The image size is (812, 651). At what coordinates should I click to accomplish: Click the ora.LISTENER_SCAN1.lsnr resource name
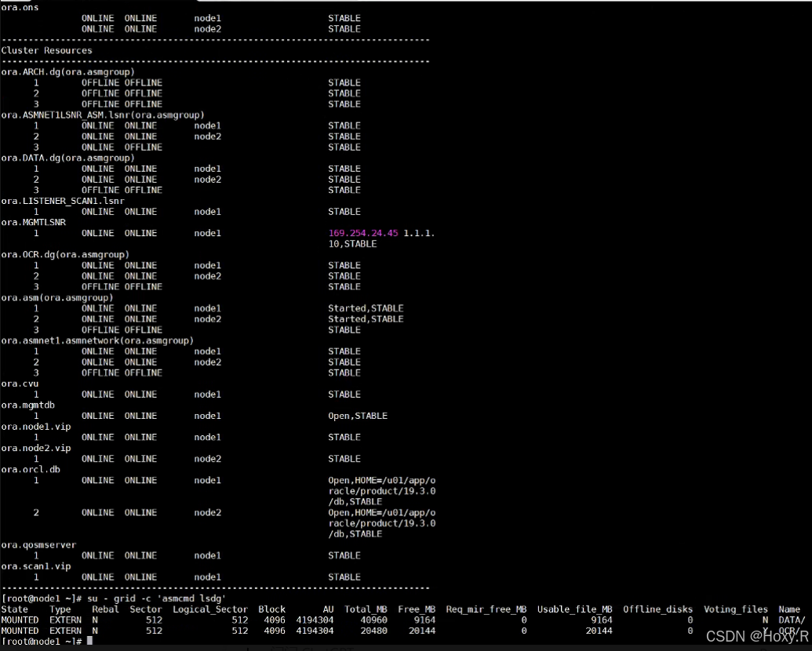(x=63, y=201)
